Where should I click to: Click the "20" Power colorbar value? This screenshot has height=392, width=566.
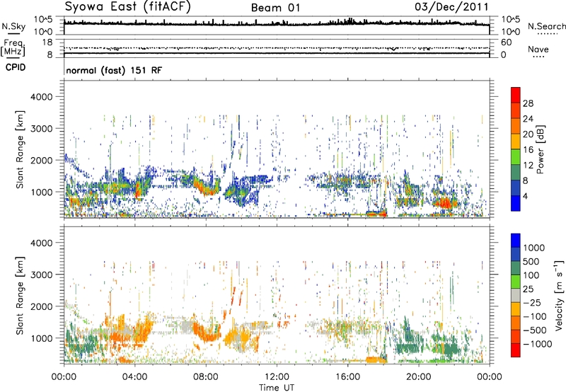point(528,134)
